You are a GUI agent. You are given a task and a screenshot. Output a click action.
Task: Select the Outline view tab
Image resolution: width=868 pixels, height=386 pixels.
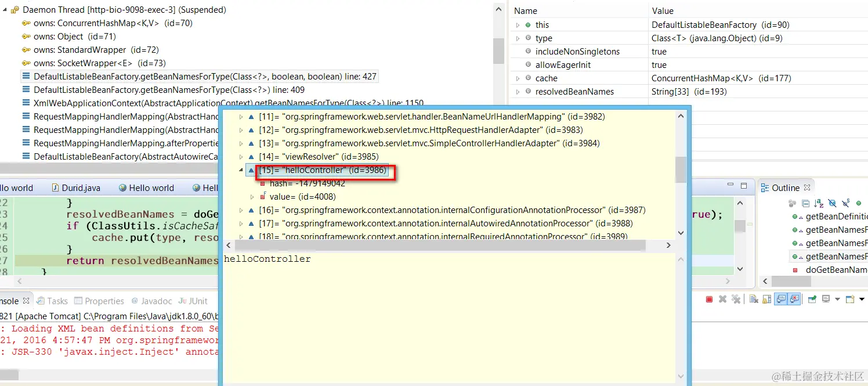(786, 187)
